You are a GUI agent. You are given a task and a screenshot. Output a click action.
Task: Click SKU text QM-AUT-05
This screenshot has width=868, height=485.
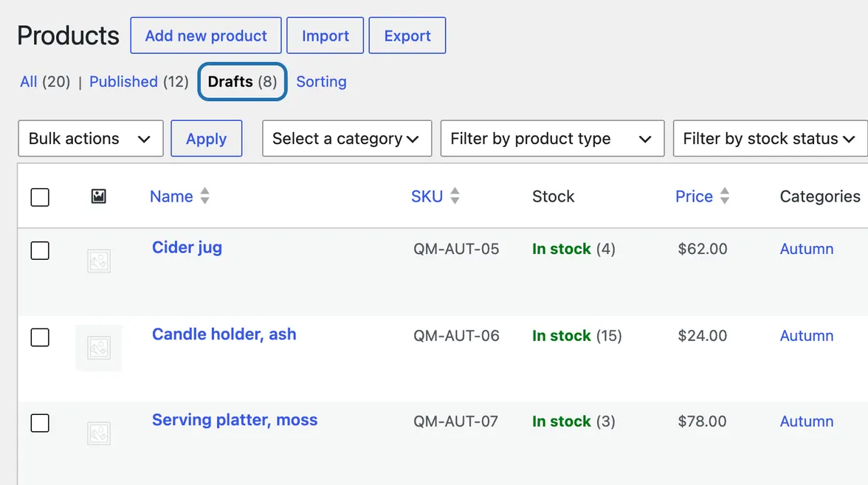456,250
